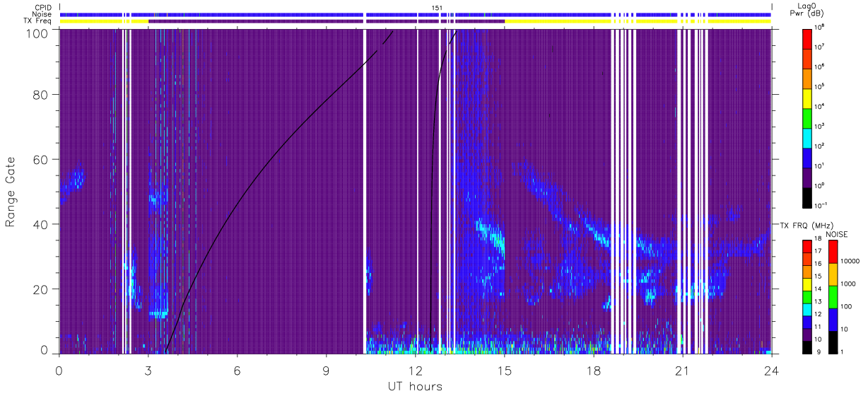Click the 40 tick on Range Gate axis
Viewport: 868px width, 401px height.
pos(42,224)
